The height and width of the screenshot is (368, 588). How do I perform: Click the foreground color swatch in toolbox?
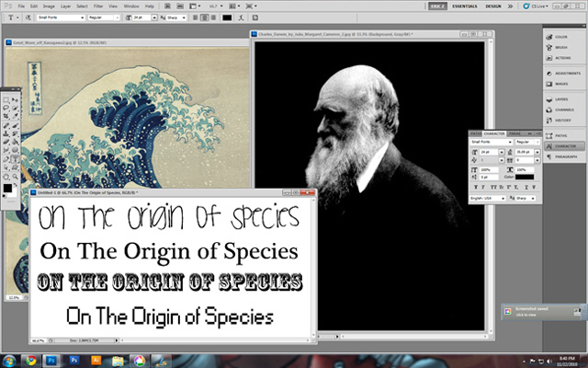(7, 188)
